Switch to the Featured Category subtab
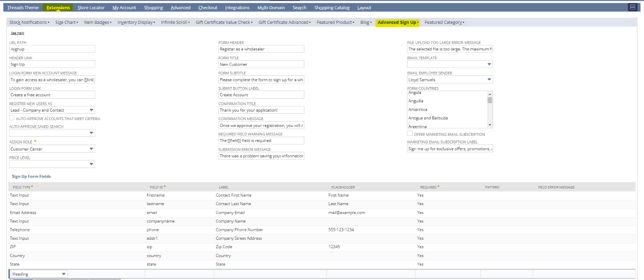Screen dimensions: 644x280 pos(444,23)
